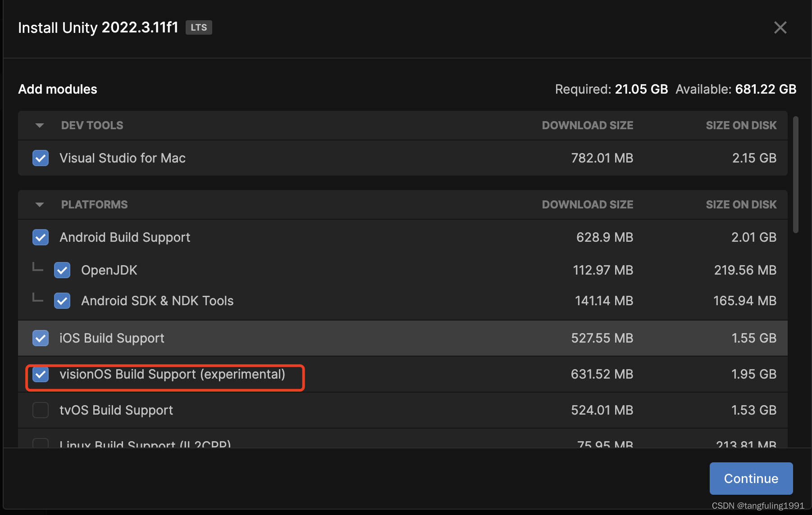Click the Add modules heading
Viewport: 812px width, 515px height.
click(58, 89)
